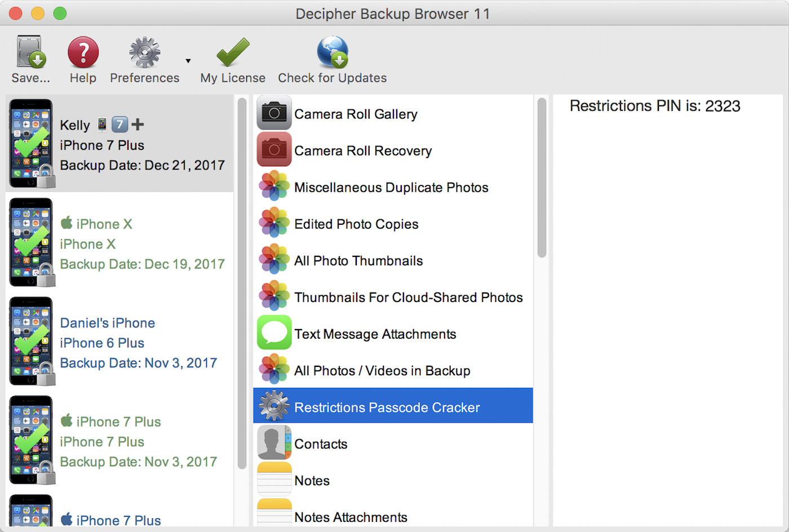This screenshot has height=532, width=789.
Task: Open Preferences via the gear icon
Action: click(x=145, y=52)
